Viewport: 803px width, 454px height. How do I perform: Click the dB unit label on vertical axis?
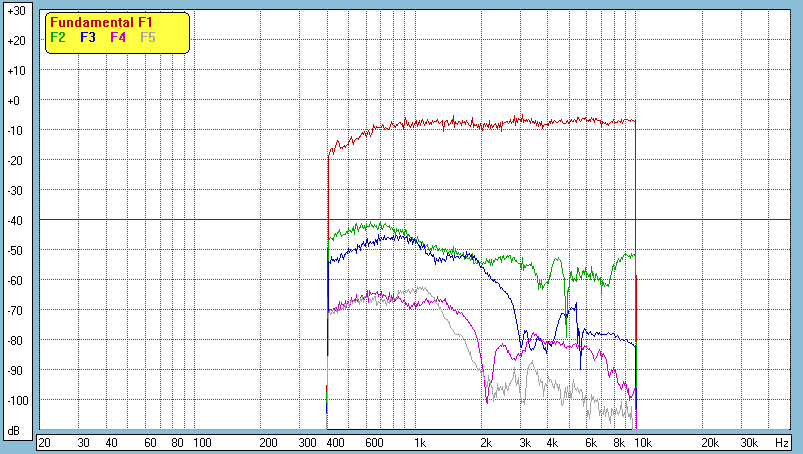click(16, 431)
